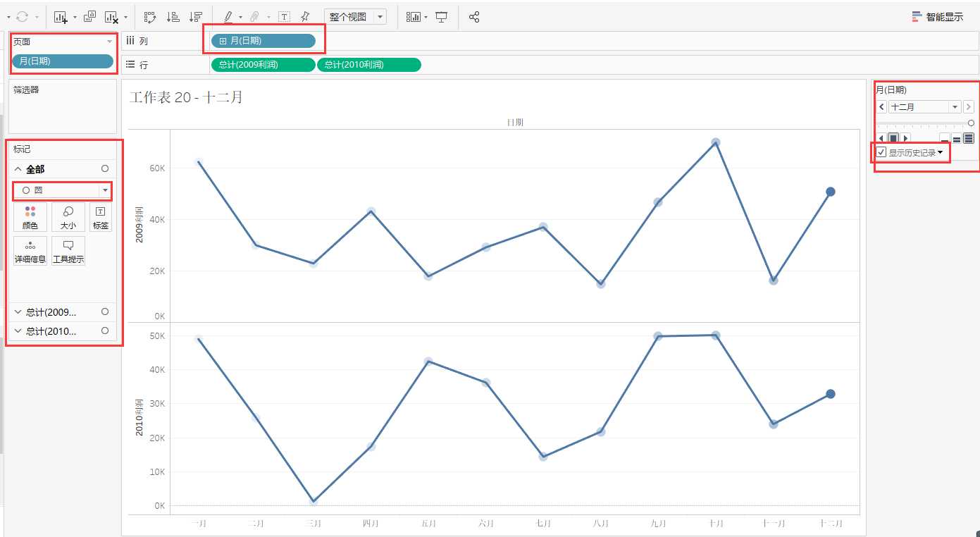Image resolution: width=980 pixels, height=537 pixels.
Task: Toggle mark labels with T icon
Action: click(284, 16)
